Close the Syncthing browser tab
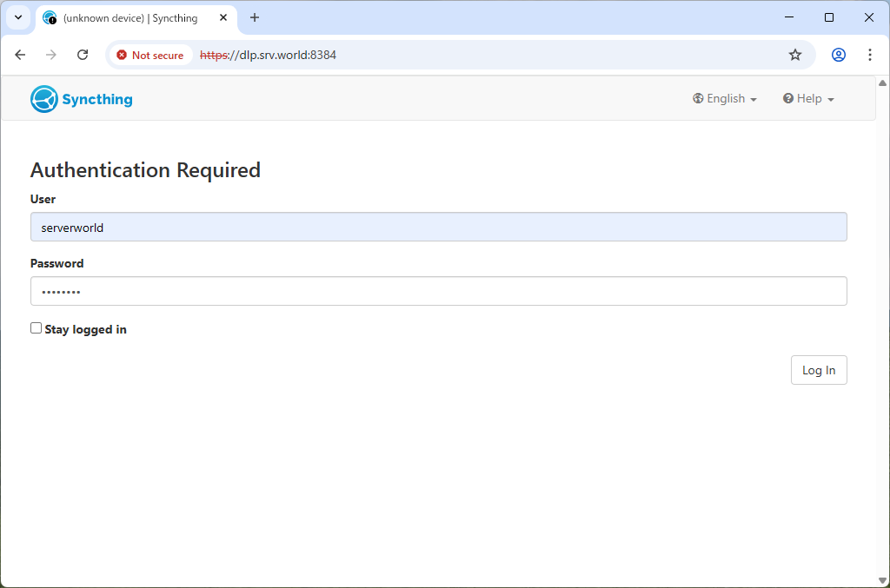This screenshot has height=588, width=890. coord(223,17)
